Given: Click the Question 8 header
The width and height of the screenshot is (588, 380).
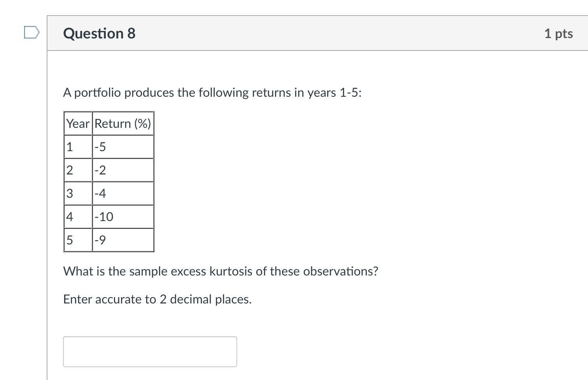Looking at the screenshot, I should pyautogui.click(x=99, y=33).
